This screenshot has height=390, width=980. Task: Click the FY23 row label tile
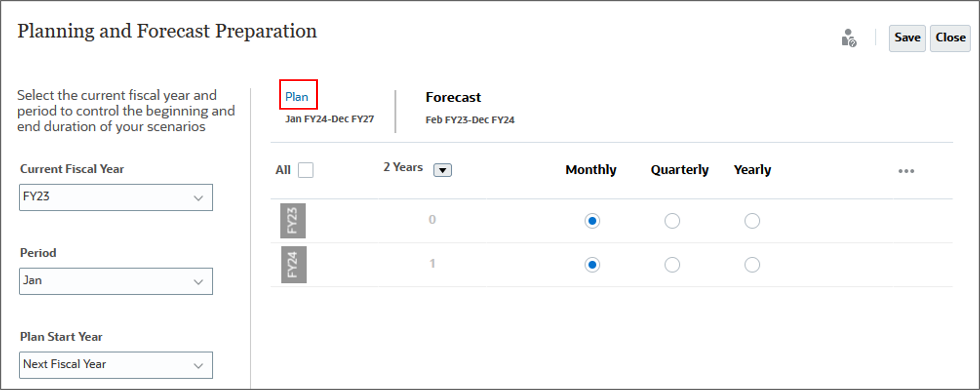tap(293, 221)
